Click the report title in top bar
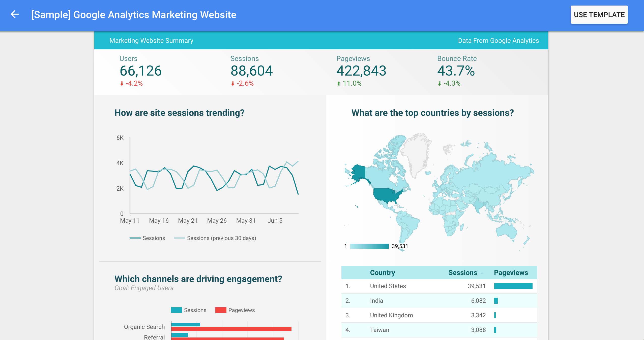The height and width of the screenshot is (340, 644). 134,15
